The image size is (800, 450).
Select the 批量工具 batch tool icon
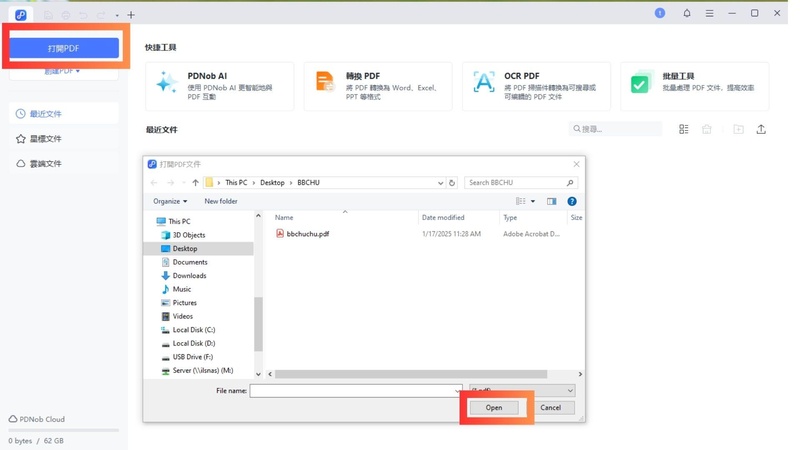[641, 83]
